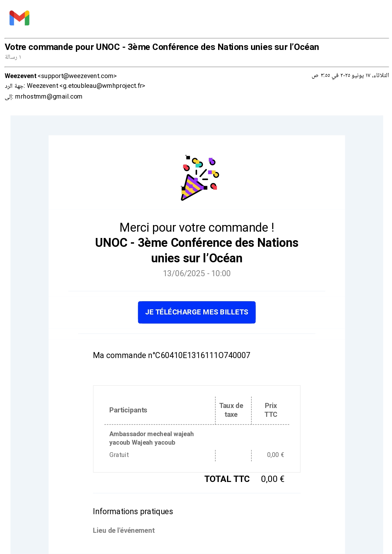Click the Participants column header

pos(128,410)
